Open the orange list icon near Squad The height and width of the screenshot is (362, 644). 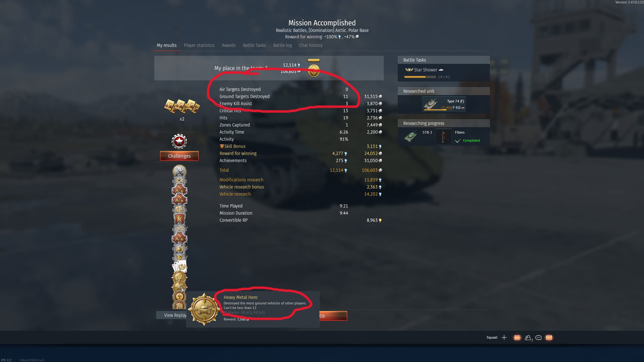(x=517, y=338)
